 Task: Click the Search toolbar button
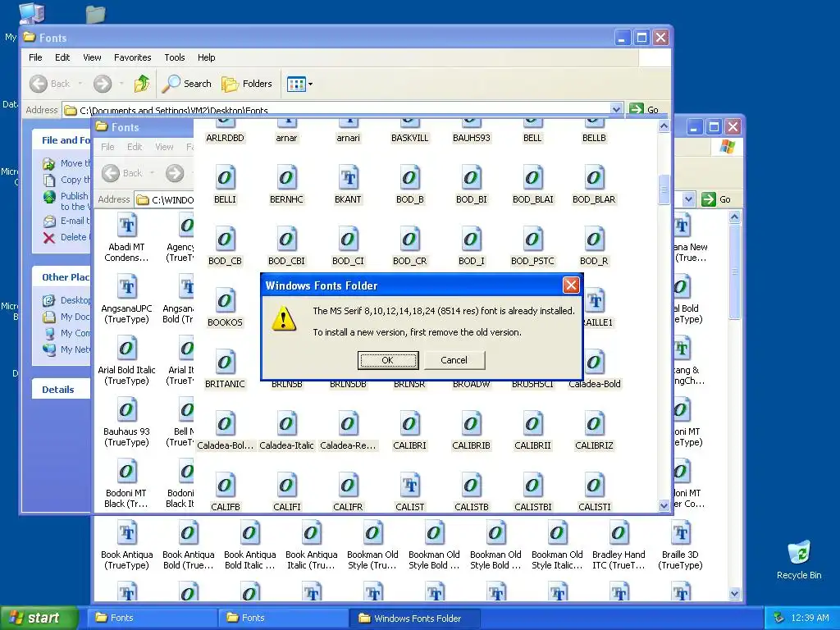[187, 84]
